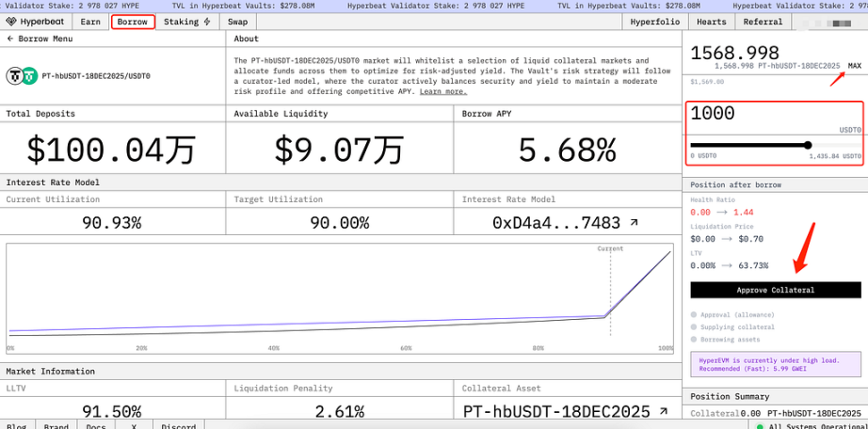
Task: Open Interest Rate Model address external arrow
Action: (x=634, y=223)
